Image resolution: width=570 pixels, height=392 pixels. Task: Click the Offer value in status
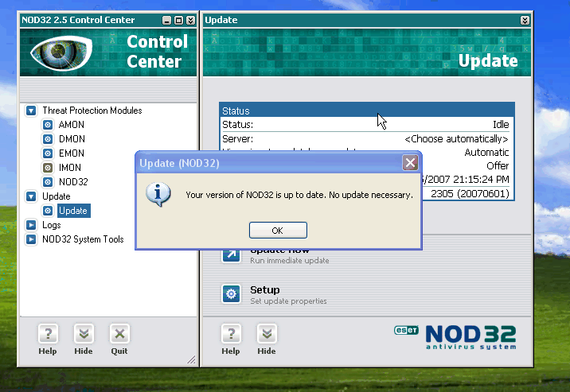click(498, 166)
